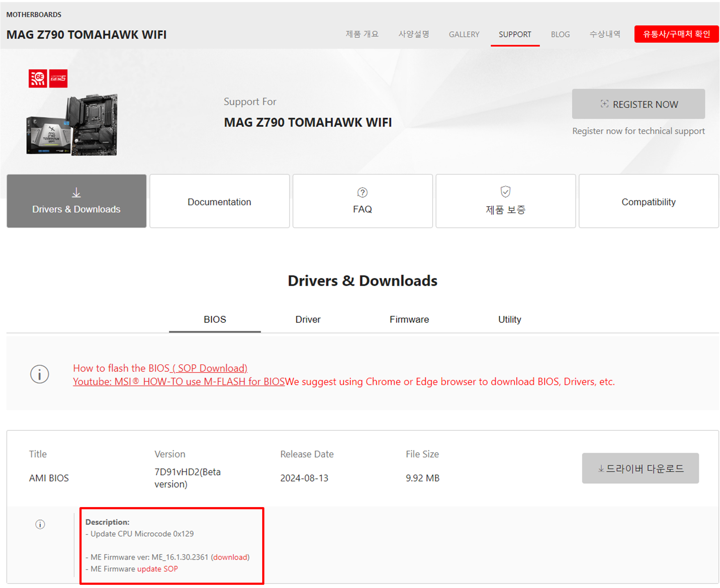The image size is (720, 588).
Task: Click the info circle beside BIOS flash instructions
Action: click(x=39, y=374)
